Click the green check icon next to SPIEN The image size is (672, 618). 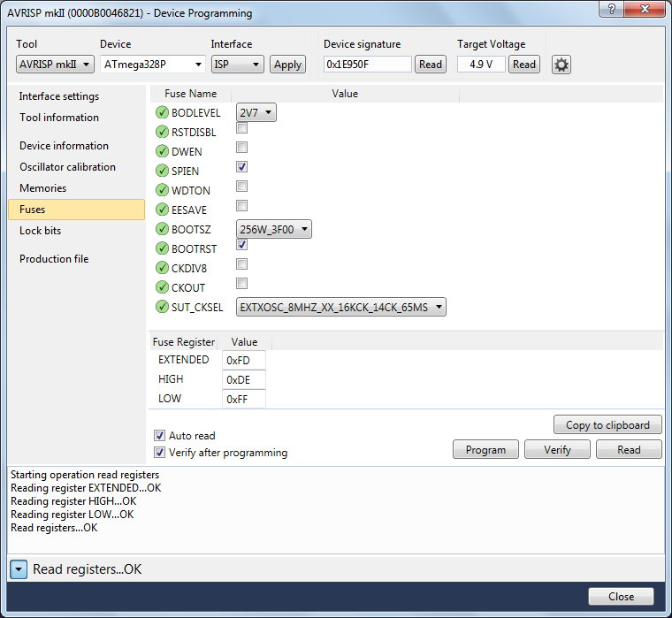click(162, 171)
